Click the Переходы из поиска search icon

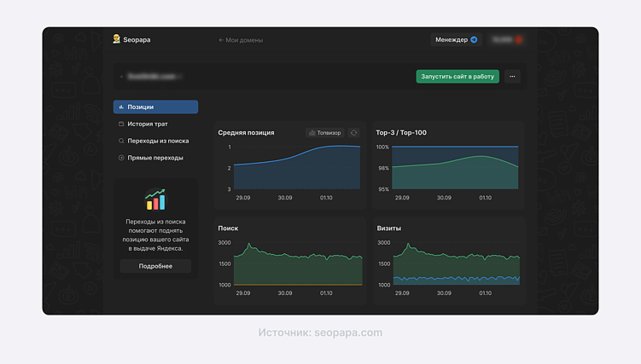[x=121, y=141]
